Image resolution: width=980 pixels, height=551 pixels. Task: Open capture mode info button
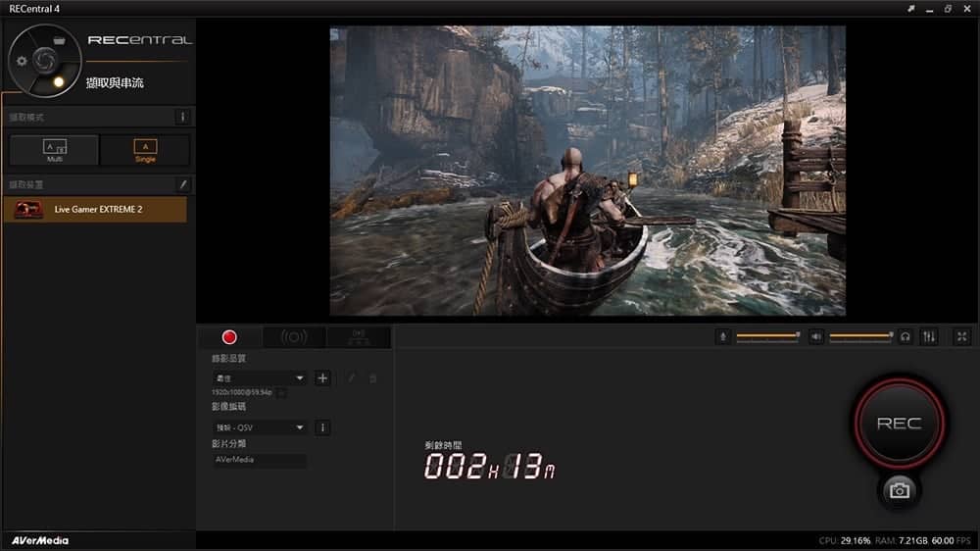pos(182,117)
